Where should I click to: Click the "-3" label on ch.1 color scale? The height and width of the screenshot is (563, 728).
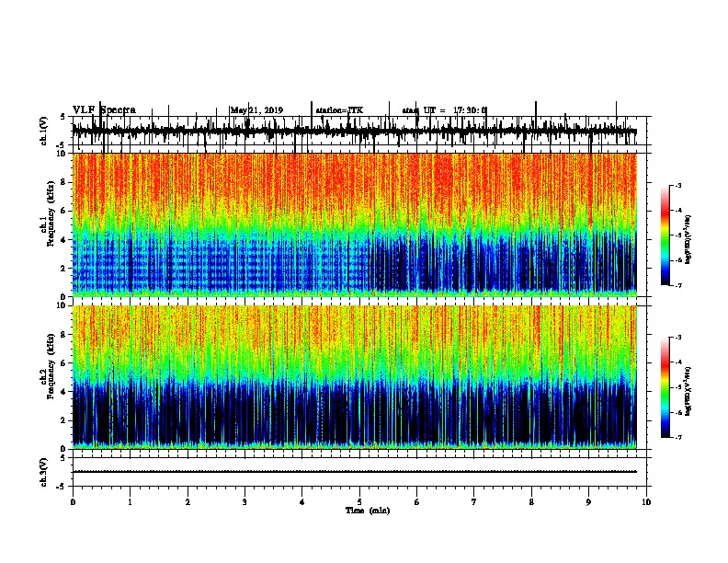point(678,185)
